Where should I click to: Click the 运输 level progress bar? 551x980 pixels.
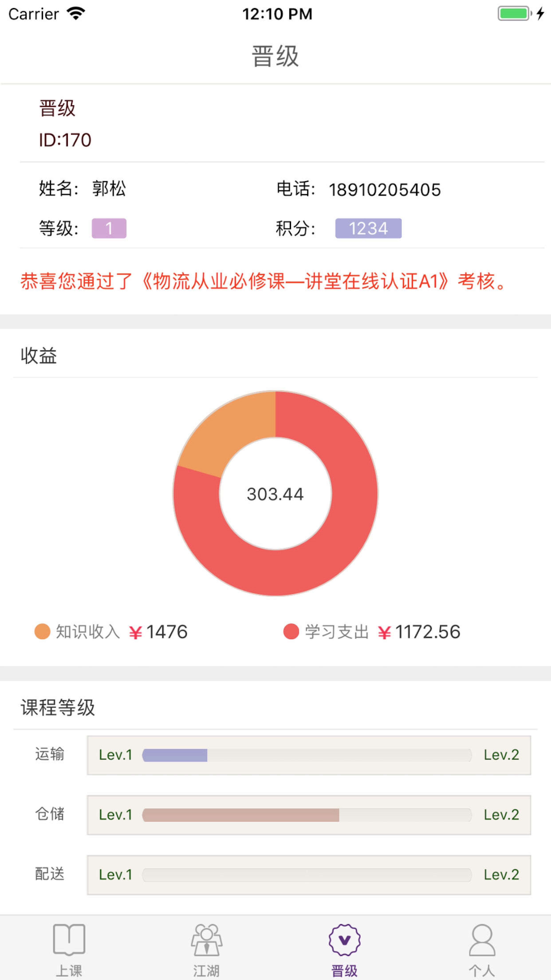(x=307, y=755)
